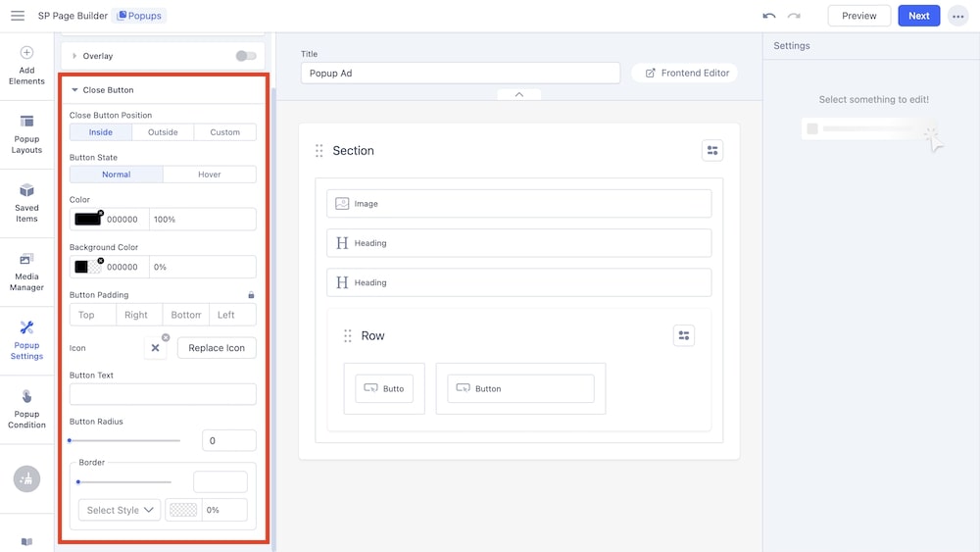Open Popup Layouts in the sidebar
This screenshot has width=980, height=552.
point(26,133)
